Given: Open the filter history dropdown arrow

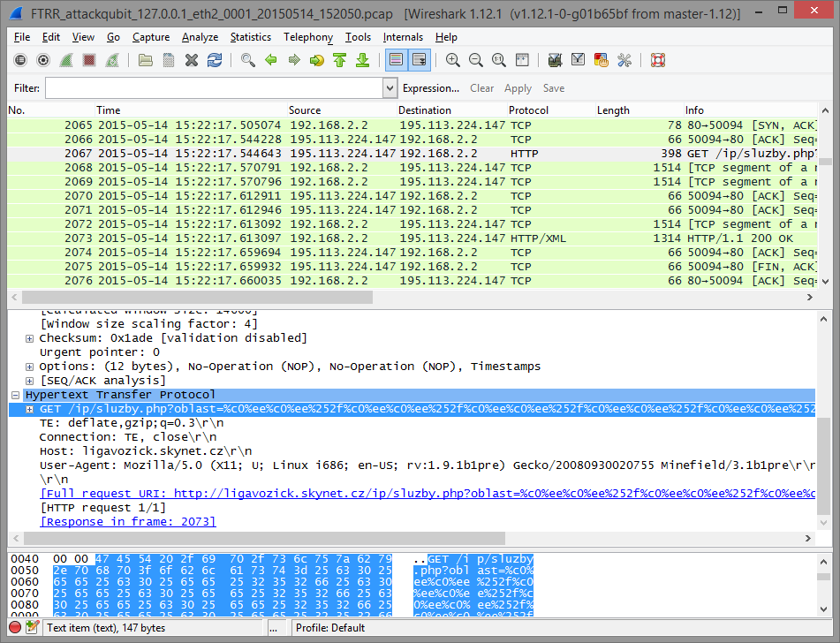Looking at the screenshot, I should 390,88.
